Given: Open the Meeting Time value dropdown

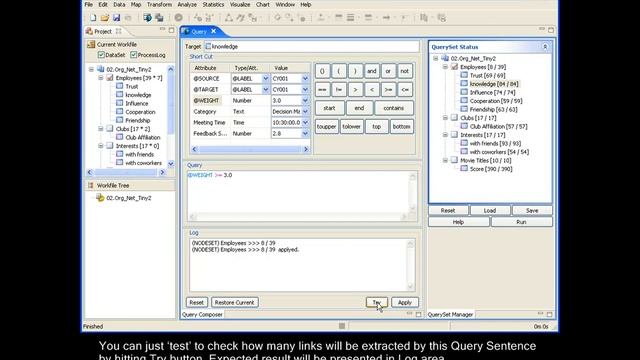Looking at the screenshot, I should click(305, 122).
